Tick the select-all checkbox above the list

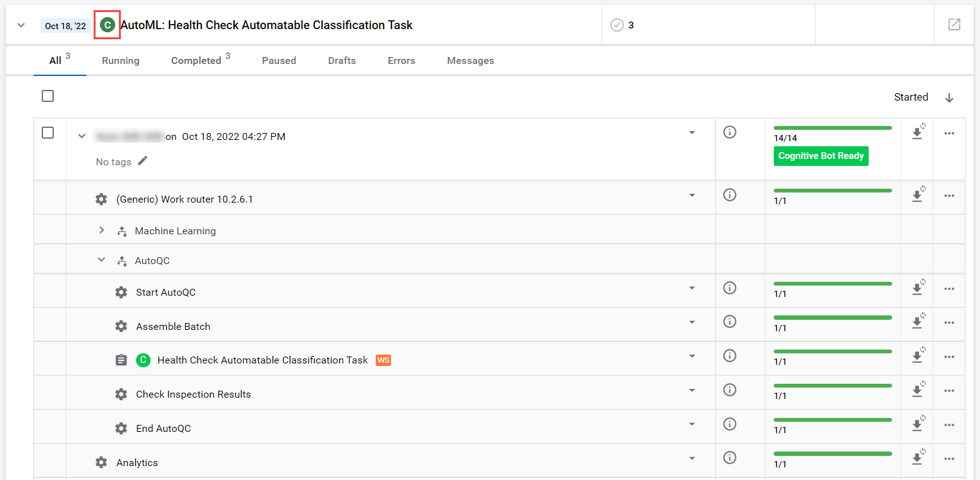(x=47, y=96)
